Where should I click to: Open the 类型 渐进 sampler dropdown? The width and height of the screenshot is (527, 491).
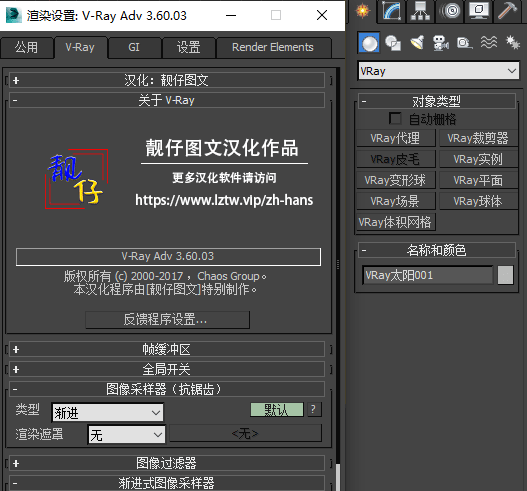108,412
